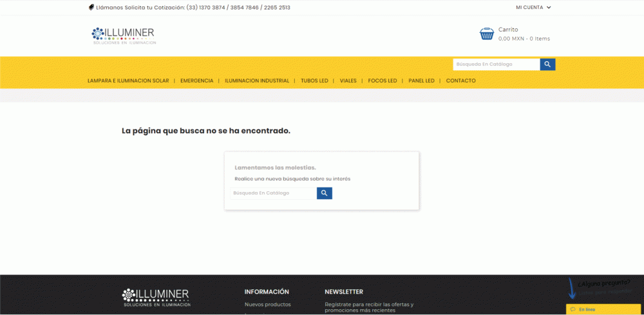Open the En línea chat widget
The width and height of the screenshot is (644, 315).
[603, 310]
